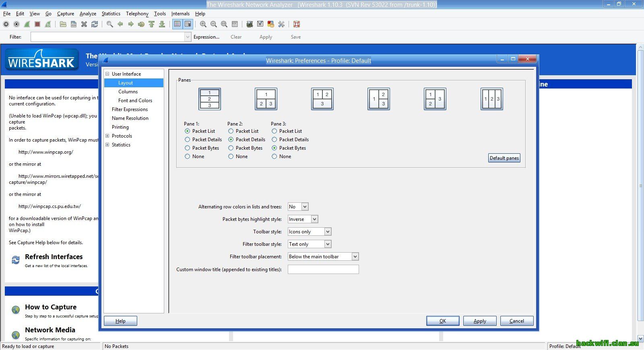The width and height of the screenshot is (644, 350).
Task: Open the Internals menu
Action: (x=180, y=14)
